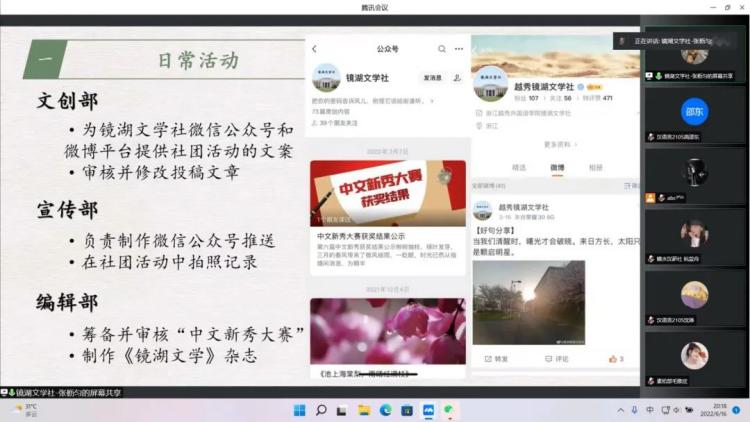Click the green microphone icon on presenter tile

(x=659, y=76)
